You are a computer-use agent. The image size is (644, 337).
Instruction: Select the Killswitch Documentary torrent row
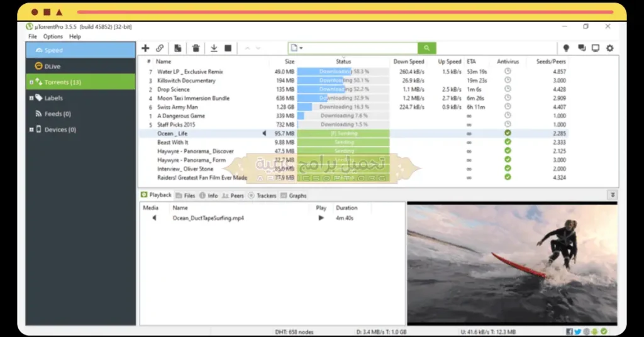pyautogui.click(x=353, y=80)
